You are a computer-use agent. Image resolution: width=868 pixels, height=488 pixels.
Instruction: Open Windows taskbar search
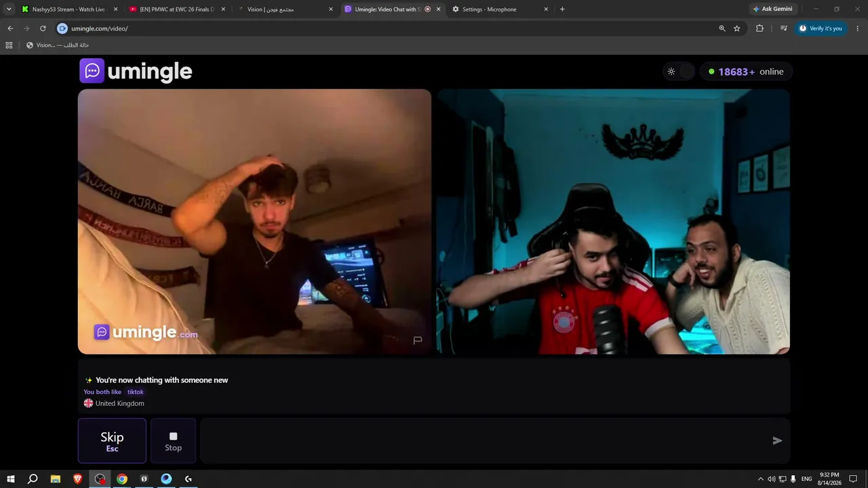[x=33, y=479]
